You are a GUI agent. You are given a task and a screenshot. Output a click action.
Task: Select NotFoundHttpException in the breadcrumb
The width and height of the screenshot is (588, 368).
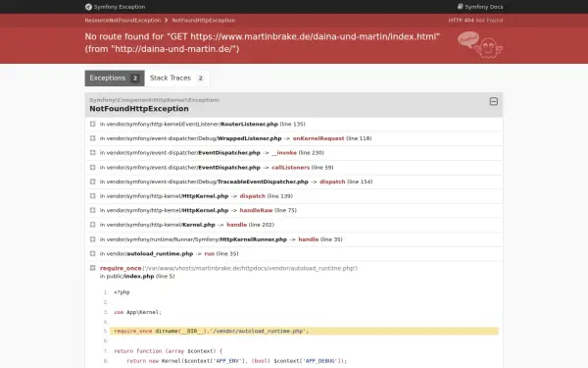[204, 21]
